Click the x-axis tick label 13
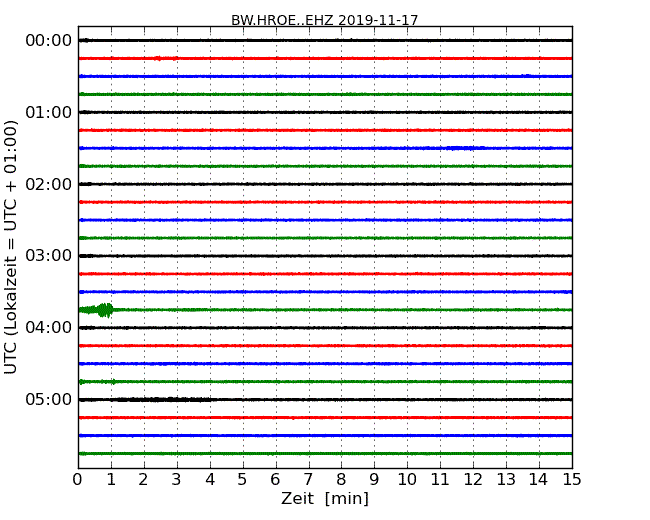 point(506,480)
